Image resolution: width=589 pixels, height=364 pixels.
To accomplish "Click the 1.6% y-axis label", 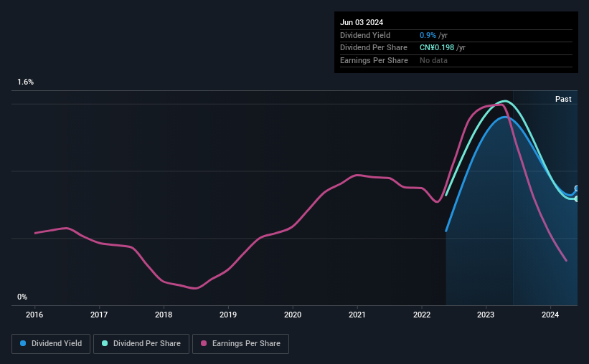I will (26, 82).
